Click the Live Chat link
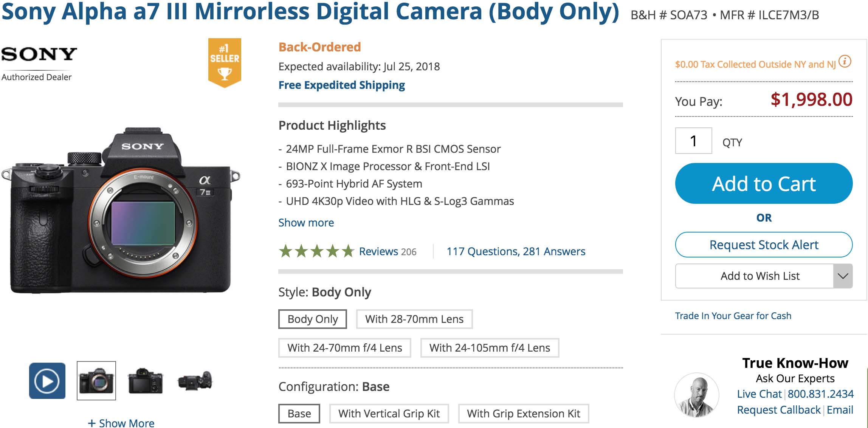Image resolution: width=868 pixels, height=428 pixels. click(x=759, y=394)
